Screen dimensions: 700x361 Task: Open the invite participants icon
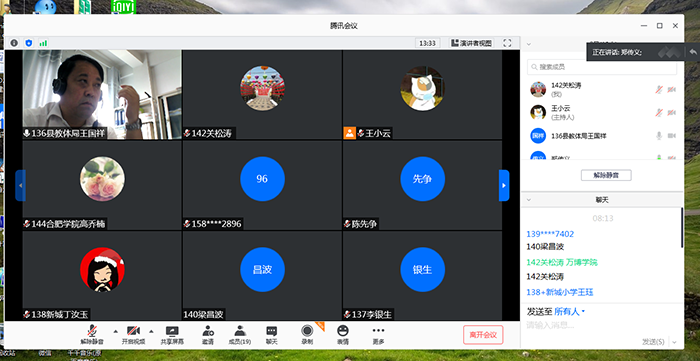[x=208, y=331]
